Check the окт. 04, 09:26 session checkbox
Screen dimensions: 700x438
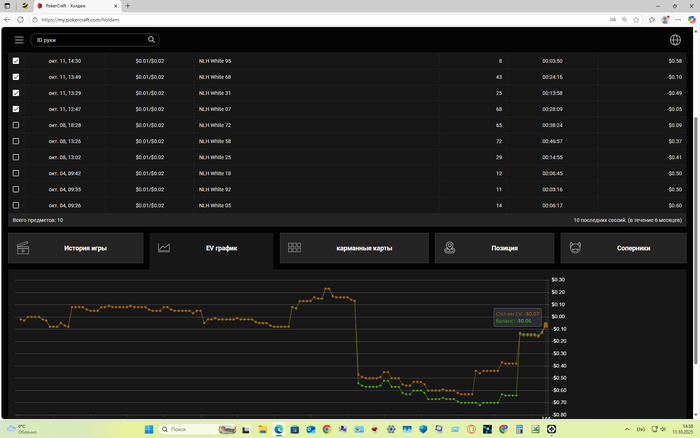[16, 205]
